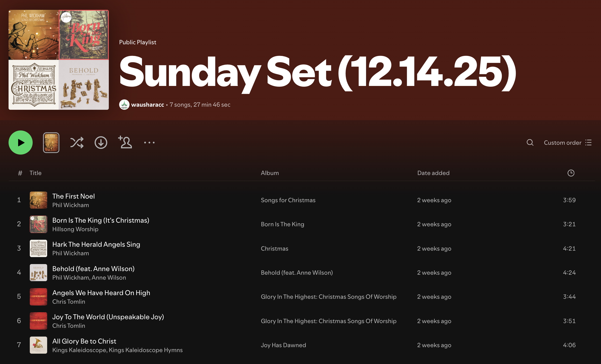Open the Custom order sort dropdown
The width and height of the screenshot is (601, 364).
[x=562, y=143]
